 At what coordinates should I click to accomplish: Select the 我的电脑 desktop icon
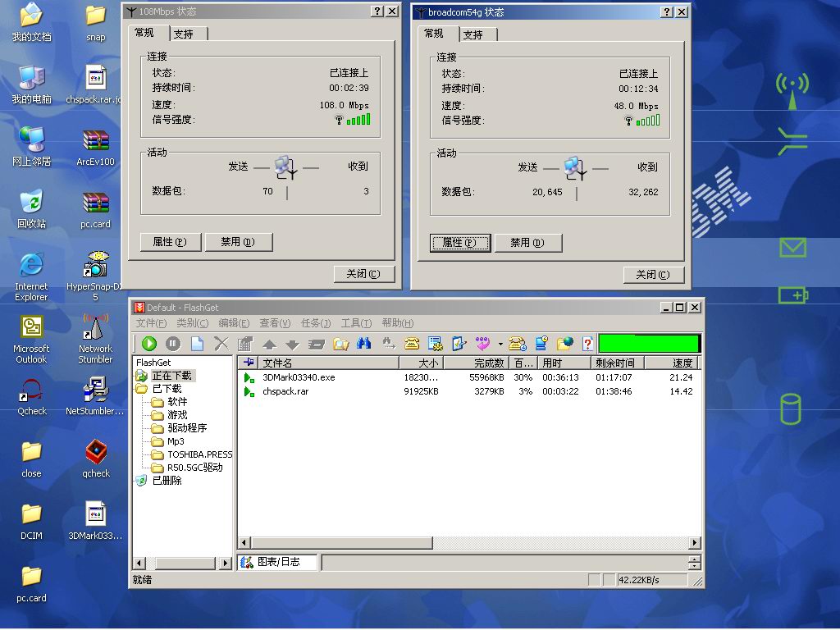point(32,84)
